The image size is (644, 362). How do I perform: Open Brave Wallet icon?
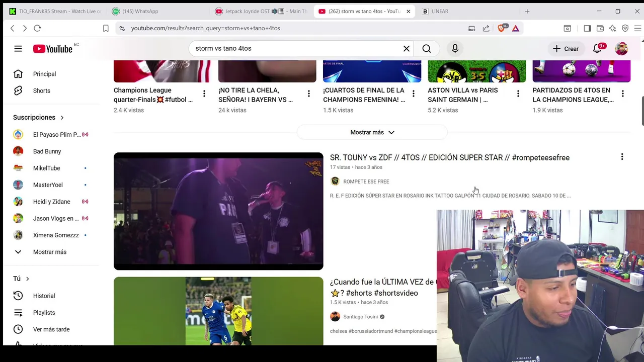click(x=600, y=28)
